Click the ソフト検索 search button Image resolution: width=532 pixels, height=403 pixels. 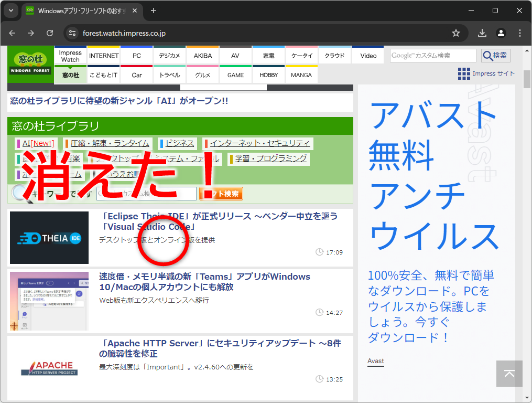coord(222,193)
